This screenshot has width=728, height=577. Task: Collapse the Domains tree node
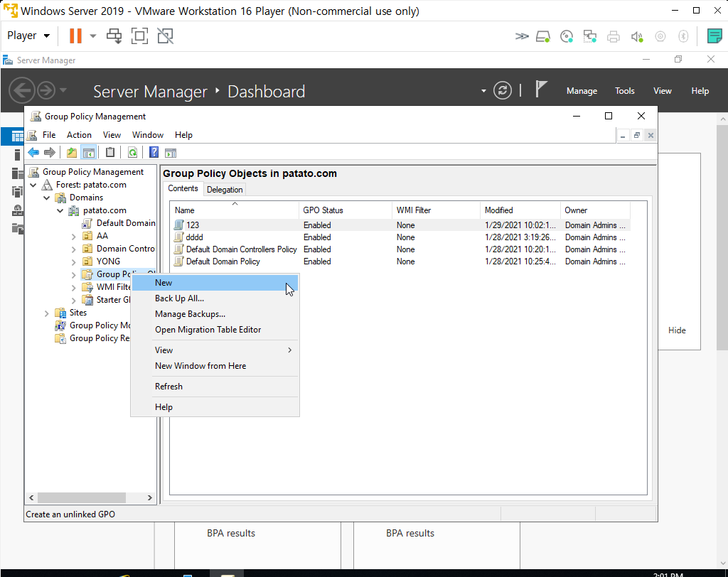pyautogui.click(x=47, y=198)
